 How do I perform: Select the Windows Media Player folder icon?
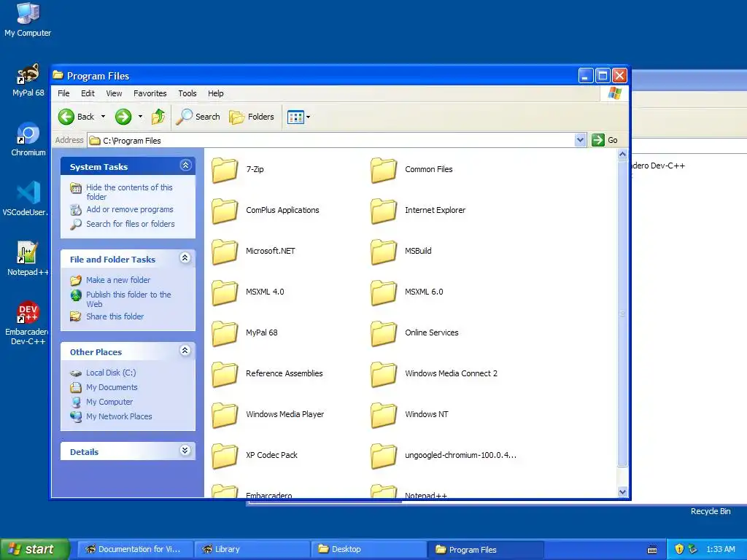(x=225, y=415)
